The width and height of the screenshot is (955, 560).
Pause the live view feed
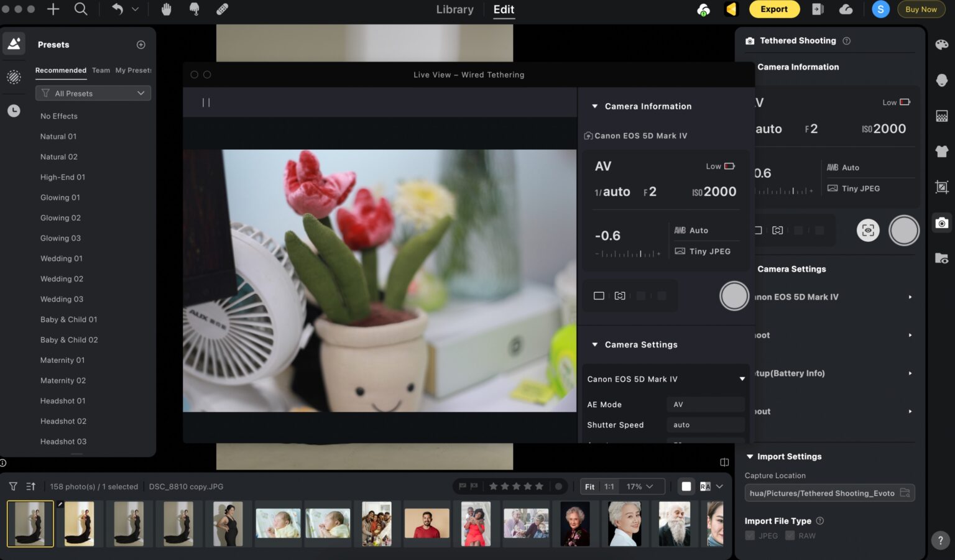pyautogui.click(x=206, y=103)
